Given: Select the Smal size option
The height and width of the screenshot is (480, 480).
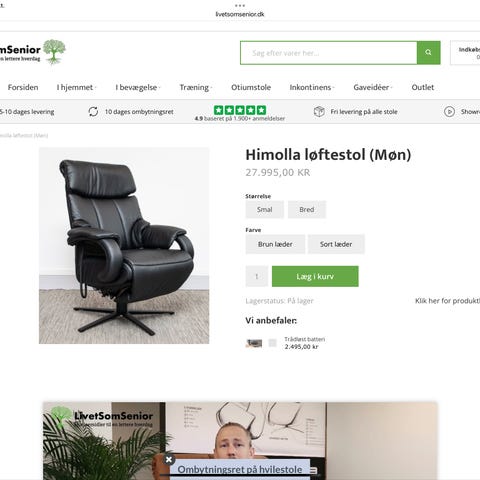Looking at the screenshot, I should pyautogui.click(x=265, y=210).
